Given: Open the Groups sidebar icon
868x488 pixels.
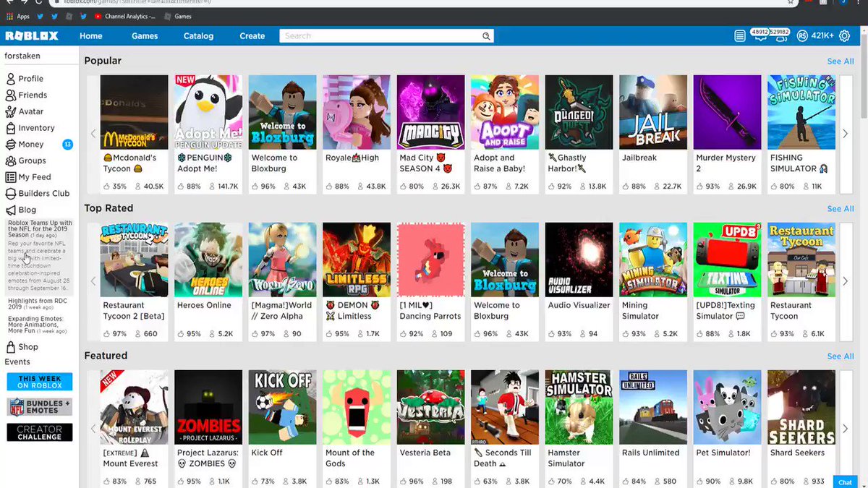Looking at the screenshot, I should tap(11, 160).
